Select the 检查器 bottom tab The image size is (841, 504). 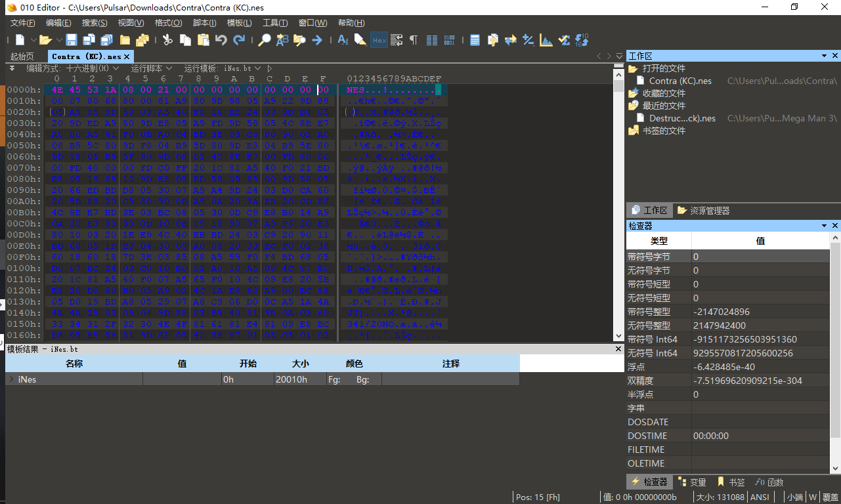[649, 482]
